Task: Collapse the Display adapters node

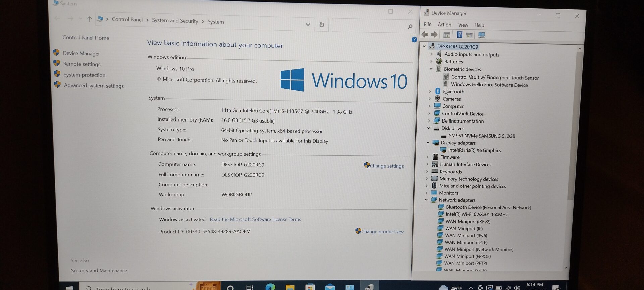Action: pos(428,142)
